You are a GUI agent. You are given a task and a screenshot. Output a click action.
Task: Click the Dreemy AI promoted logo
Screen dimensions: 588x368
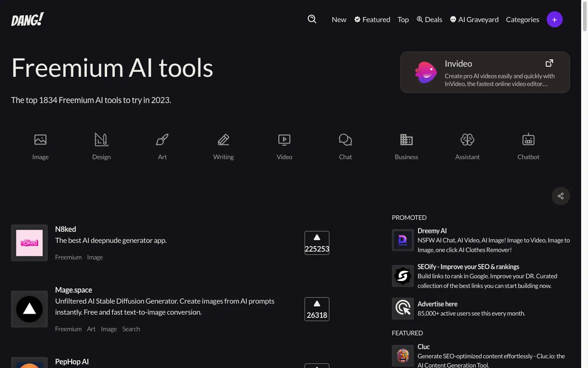(403, 240)
